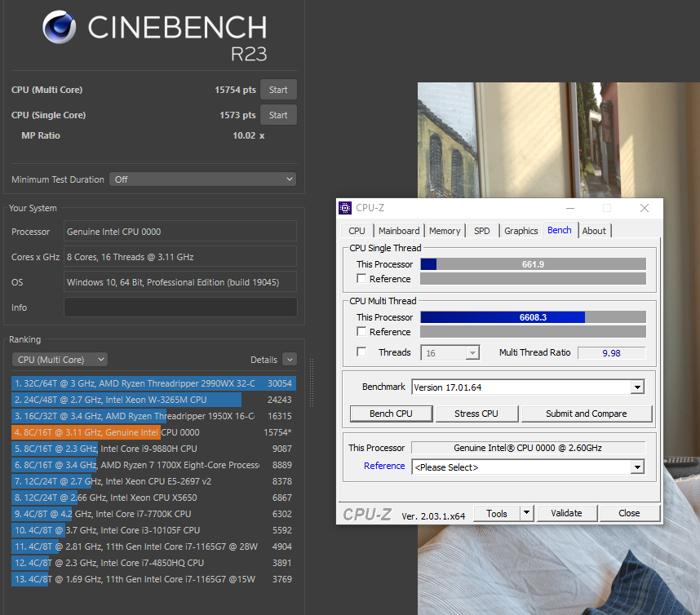700x615 pixels.
Task: Click the Tools button in CPU-Z
Action: point(496,514)
